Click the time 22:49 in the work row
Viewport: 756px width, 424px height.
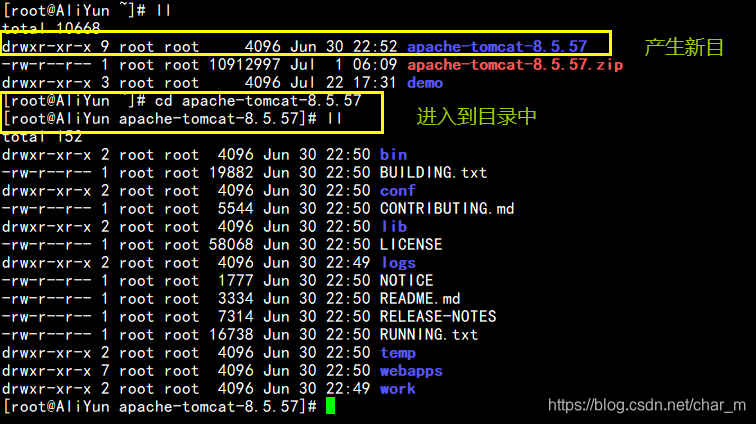pos(348,389)
